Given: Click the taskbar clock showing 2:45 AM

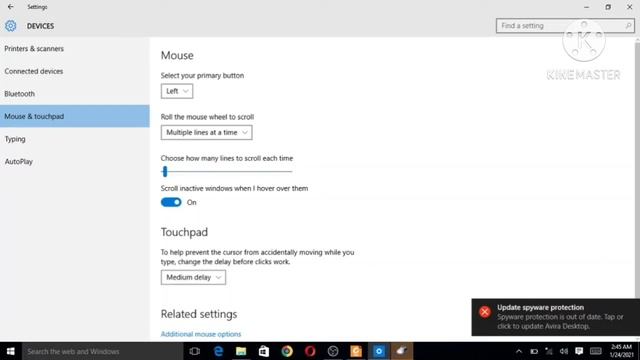Looking at the screenshot, I should click(x=622, y=351).
